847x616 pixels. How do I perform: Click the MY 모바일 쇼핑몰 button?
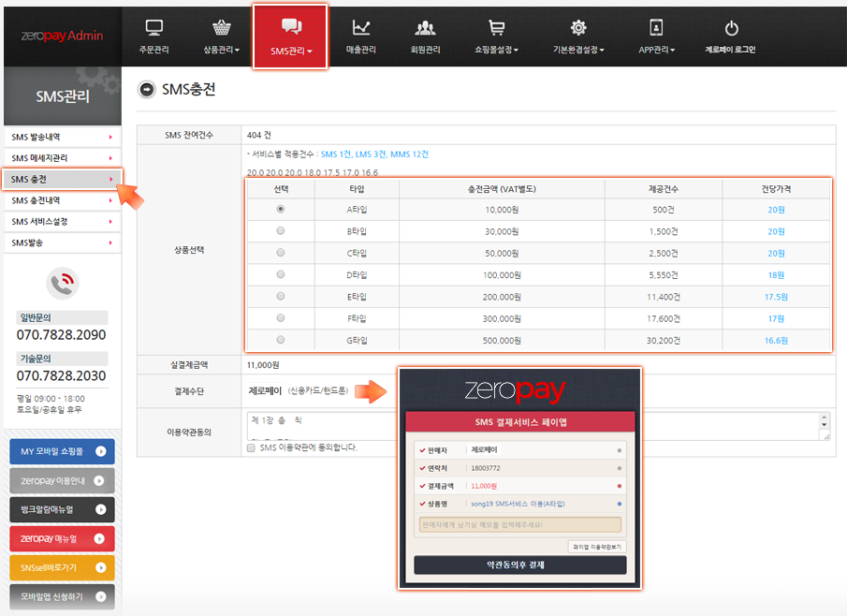pos(62,452)
